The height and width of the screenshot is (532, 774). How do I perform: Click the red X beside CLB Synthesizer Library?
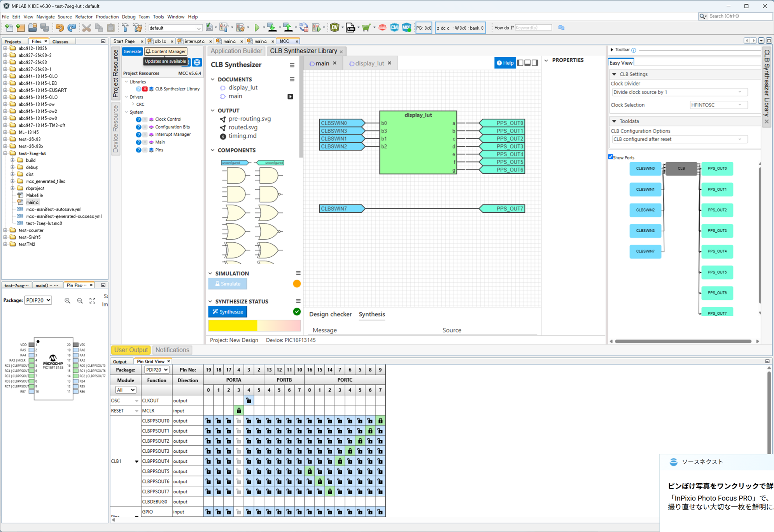click(x=145, y=89)
